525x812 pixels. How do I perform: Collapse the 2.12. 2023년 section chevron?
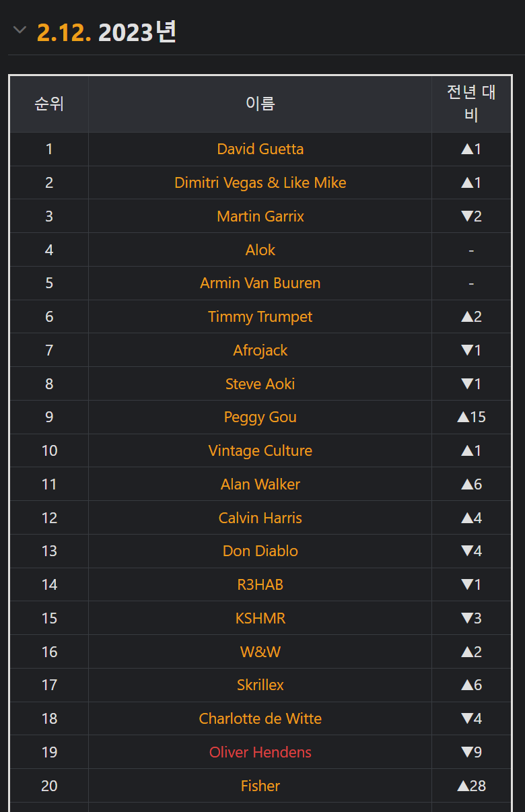(20, 30)
